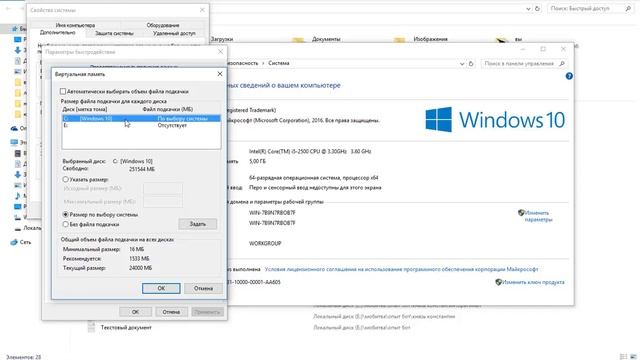
Task: Select drive C: [Windows 10] row
Action: tap(141, 118)
